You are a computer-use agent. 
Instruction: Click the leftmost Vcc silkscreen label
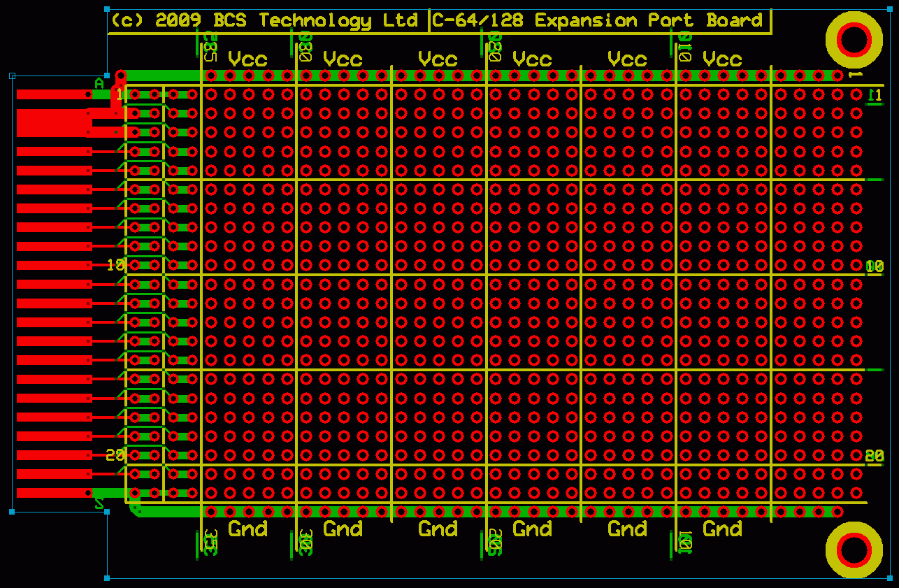point(248,59)
